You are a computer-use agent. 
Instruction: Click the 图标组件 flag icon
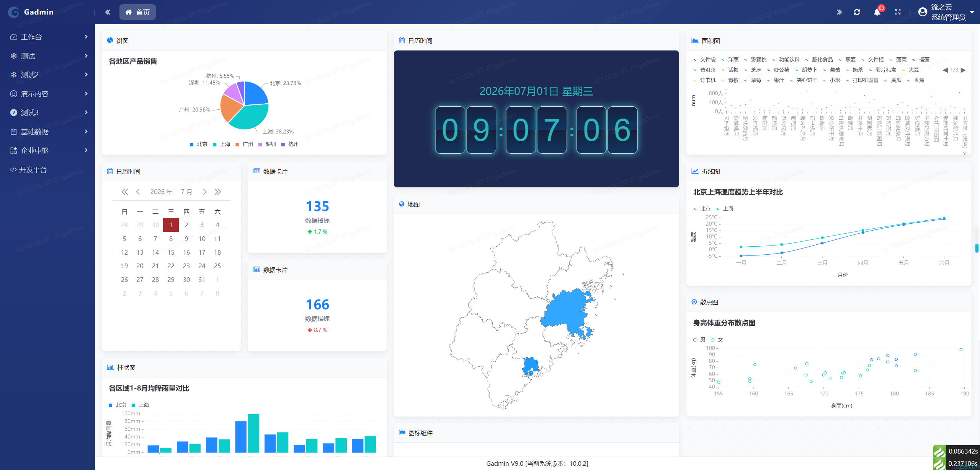point(402,433)
